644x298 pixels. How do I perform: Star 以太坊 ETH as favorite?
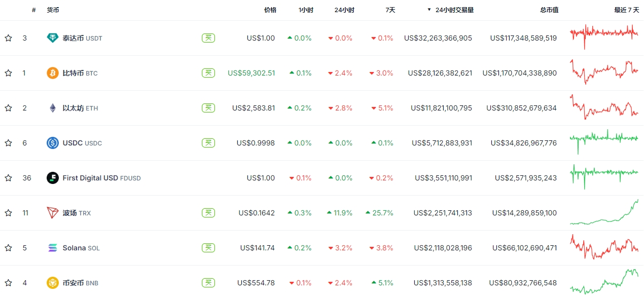pyautogui.click(x=8, y=108)
